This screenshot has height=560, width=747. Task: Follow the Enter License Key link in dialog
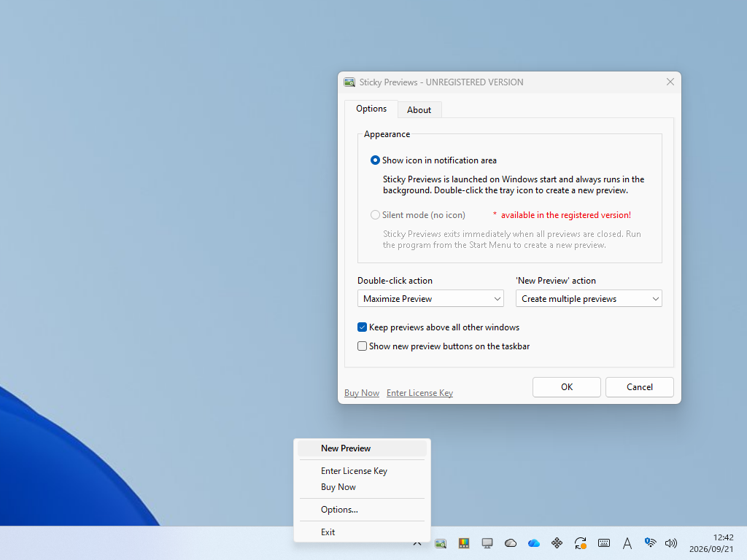419,393
